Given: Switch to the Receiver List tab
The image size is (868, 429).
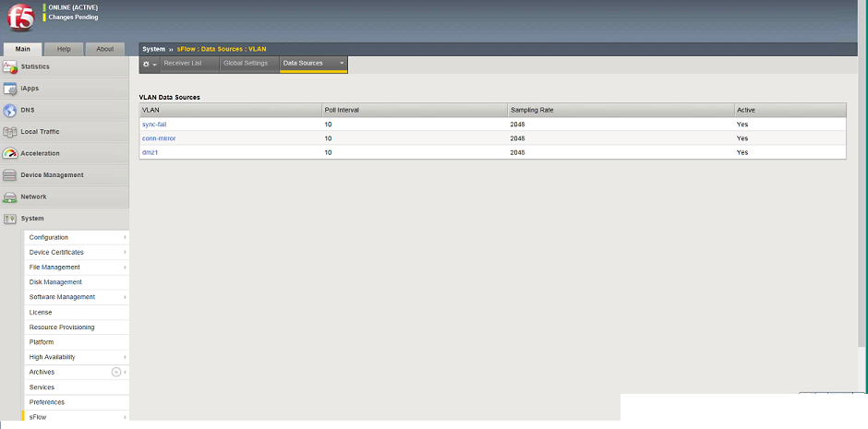Looking at the screenshot, I should [x=183, y=63].
